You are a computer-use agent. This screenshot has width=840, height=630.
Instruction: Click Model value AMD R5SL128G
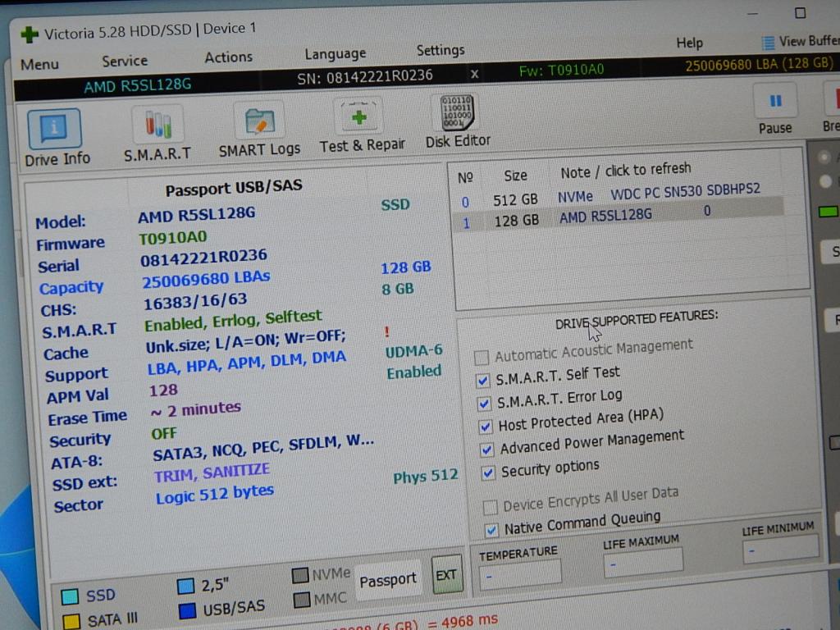point(197,215)
